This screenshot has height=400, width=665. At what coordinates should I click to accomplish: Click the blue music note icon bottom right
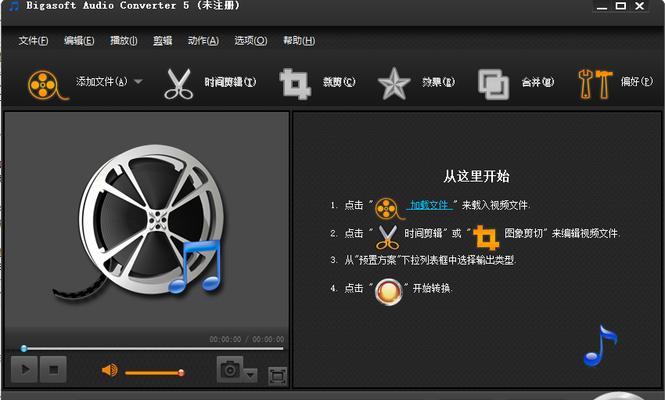click(x=600, y=346)
